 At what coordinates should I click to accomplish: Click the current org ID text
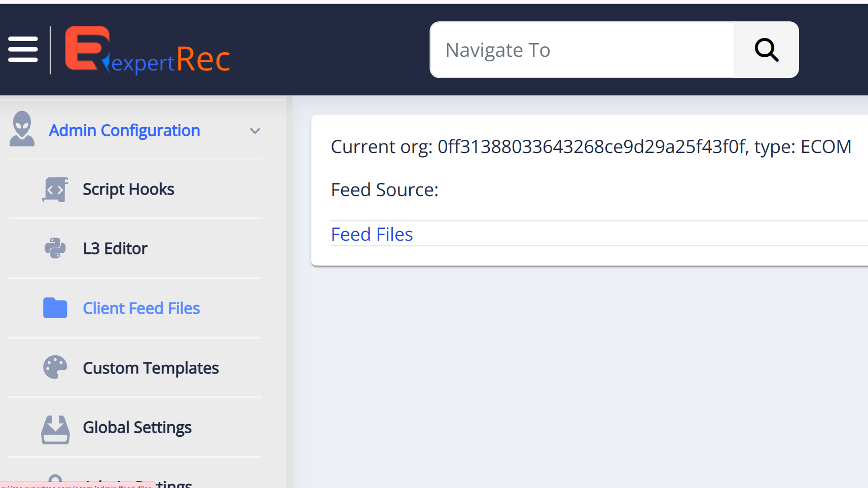[591, 147]
